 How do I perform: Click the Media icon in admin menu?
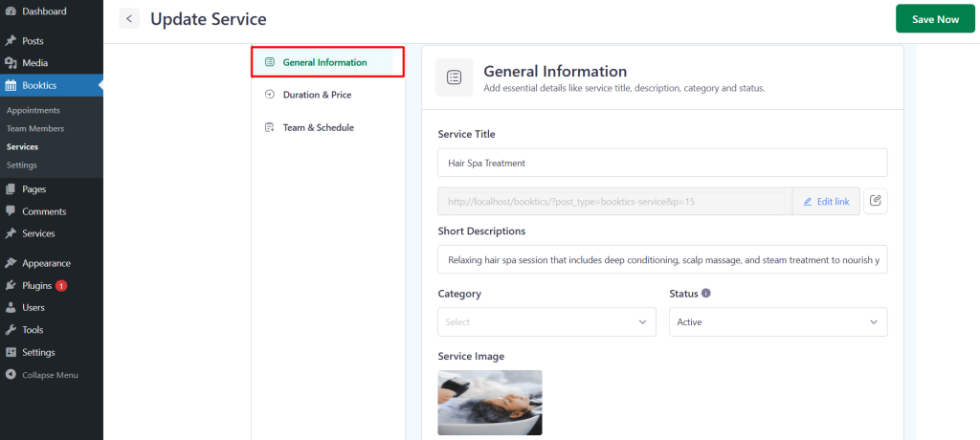click(10, 63)
